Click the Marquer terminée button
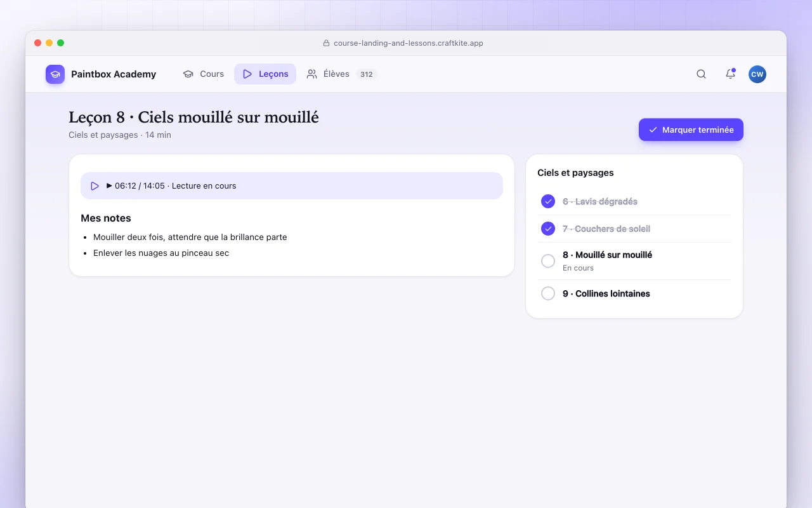The width and height of the screenshot is (812, 508). pyautogui.click(x=691, y=130)
